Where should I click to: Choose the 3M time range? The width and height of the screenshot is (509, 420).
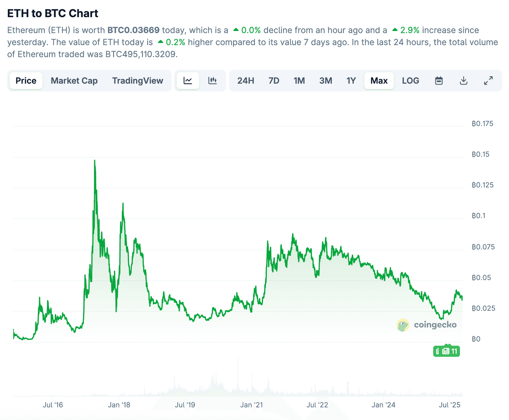325,81
